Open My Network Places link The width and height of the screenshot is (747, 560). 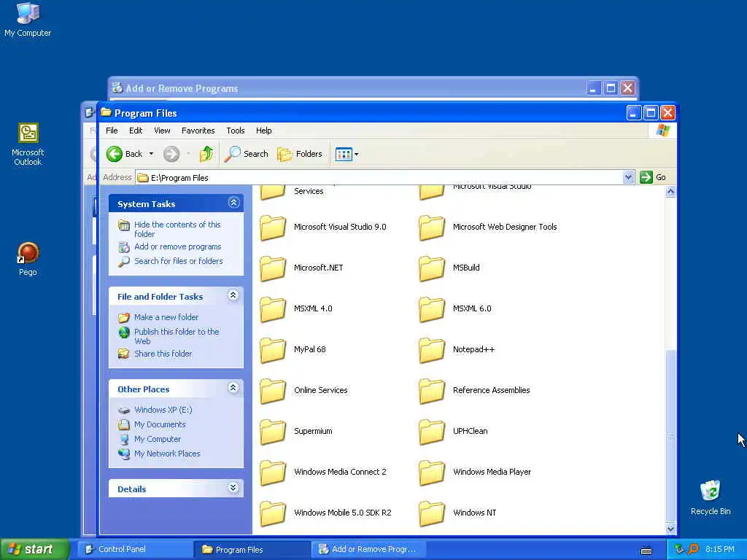(167, 454)
